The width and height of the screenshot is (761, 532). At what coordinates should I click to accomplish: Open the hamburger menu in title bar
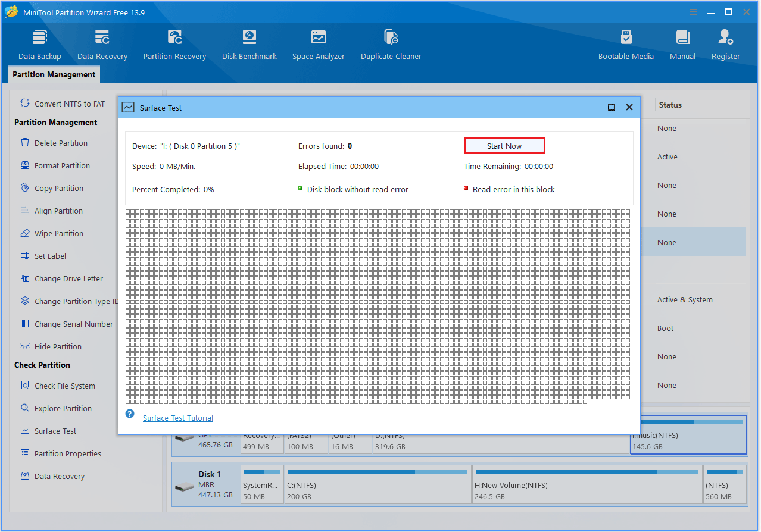point(693,12)
